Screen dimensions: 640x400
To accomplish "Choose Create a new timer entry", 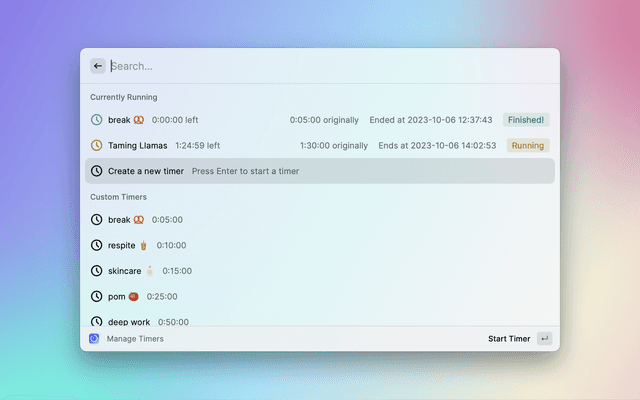I will (320, 171).
